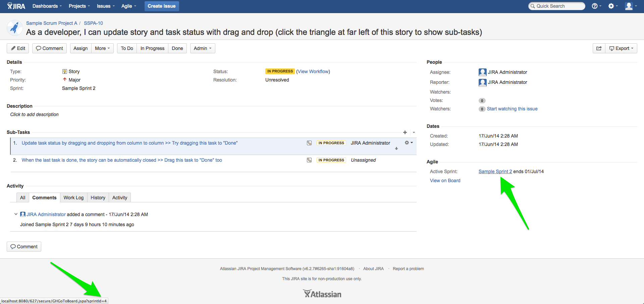Image resolution: width=644 pixels, height=304 pixels.
Task: Click the View on Board link
Action: [x=445, y=181]
